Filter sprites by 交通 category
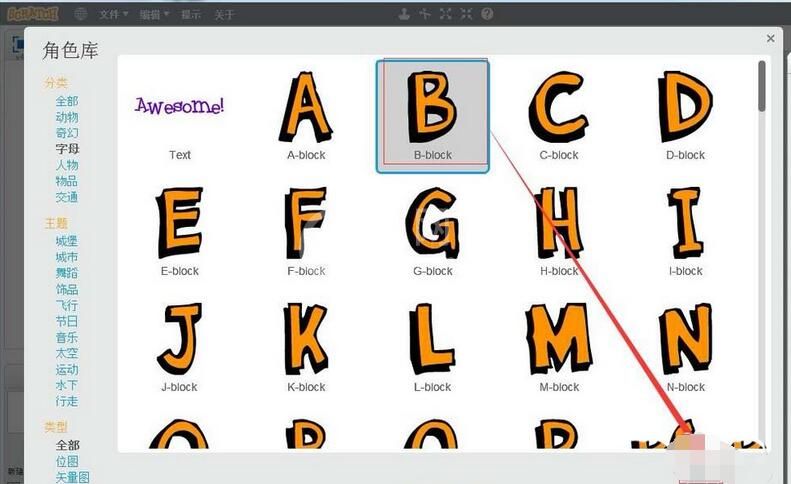791x484 pixels. 67,197
